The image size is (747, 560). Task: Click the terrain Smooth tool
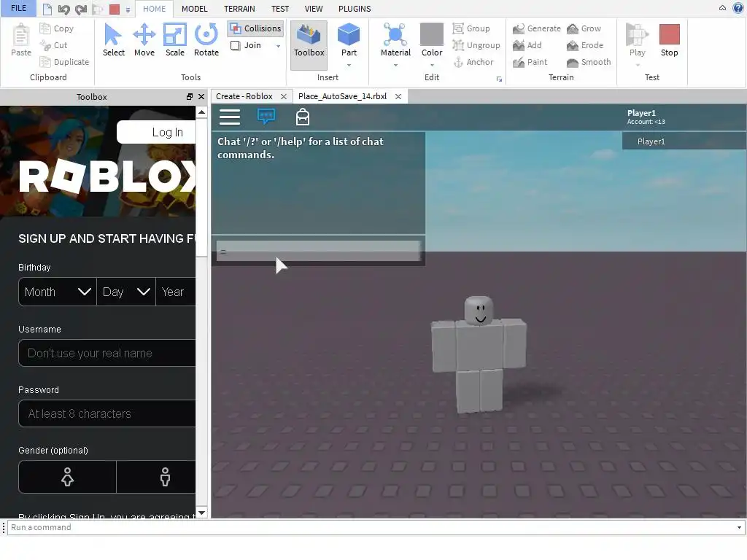pyautogui.click(x=589, y=62)
